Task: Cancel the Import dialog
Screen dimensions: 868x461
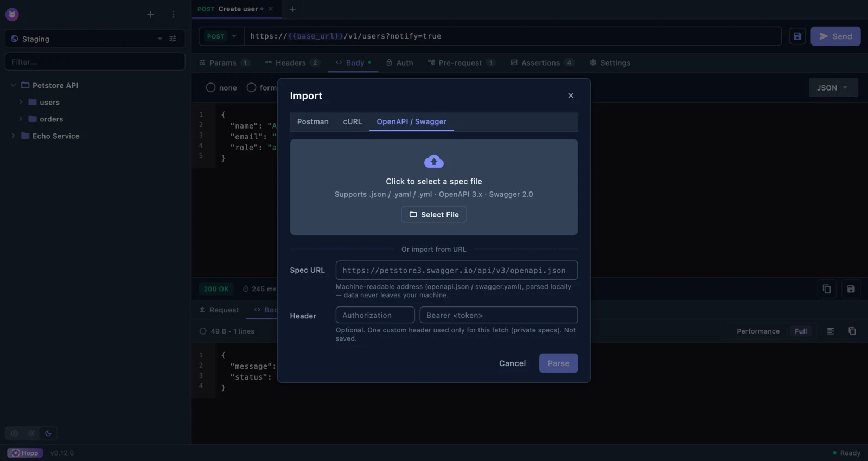Action: pyautogui.click(x=512, y=363)
